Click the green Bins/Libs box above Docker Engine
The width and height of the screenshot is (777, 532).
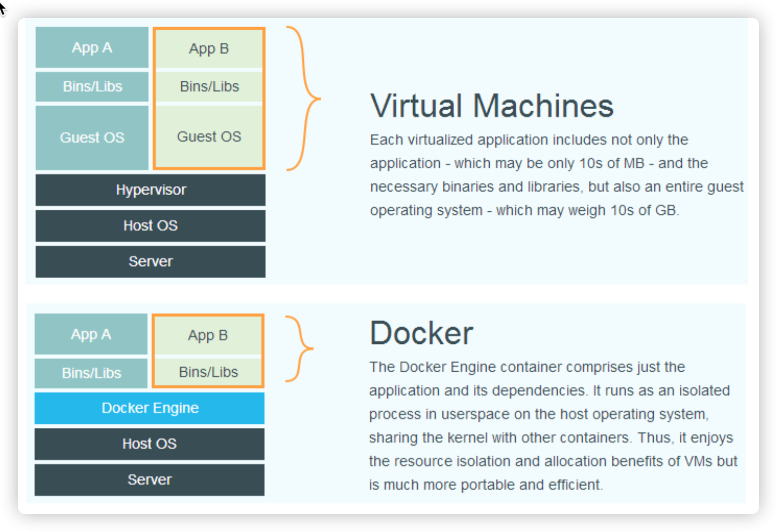208,372
